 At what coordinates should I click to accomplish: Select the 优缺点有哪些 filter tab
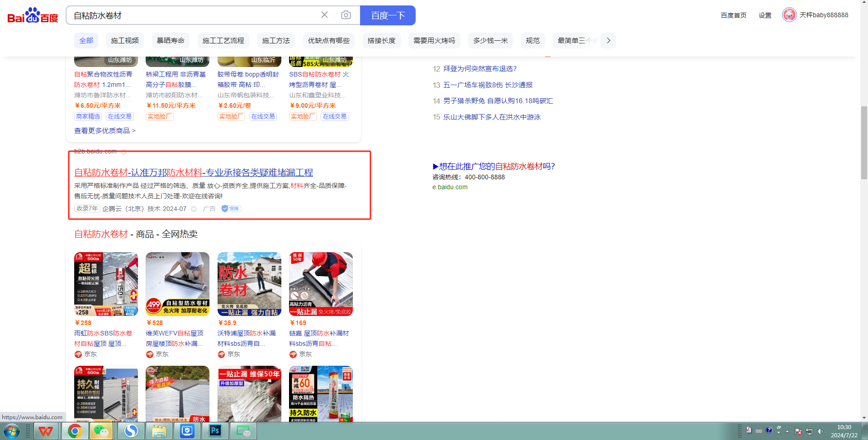click(329, 40)
